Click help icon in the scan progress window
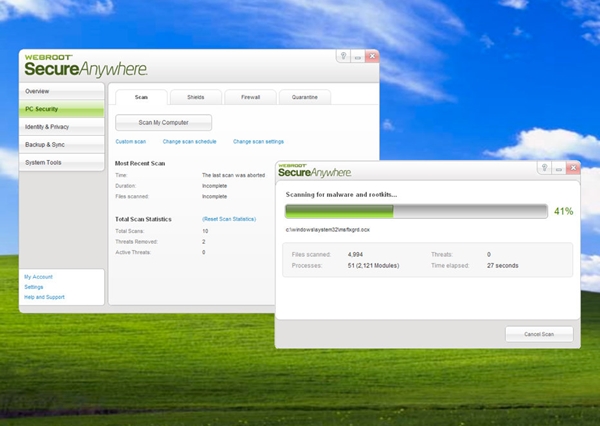The image size is (600, 426). tap(545, 168)
